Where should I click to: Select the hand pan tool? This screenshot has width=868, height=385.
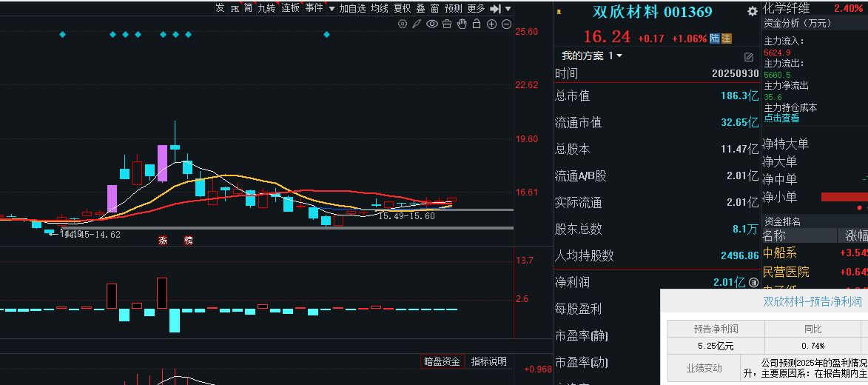click(462, 24)
